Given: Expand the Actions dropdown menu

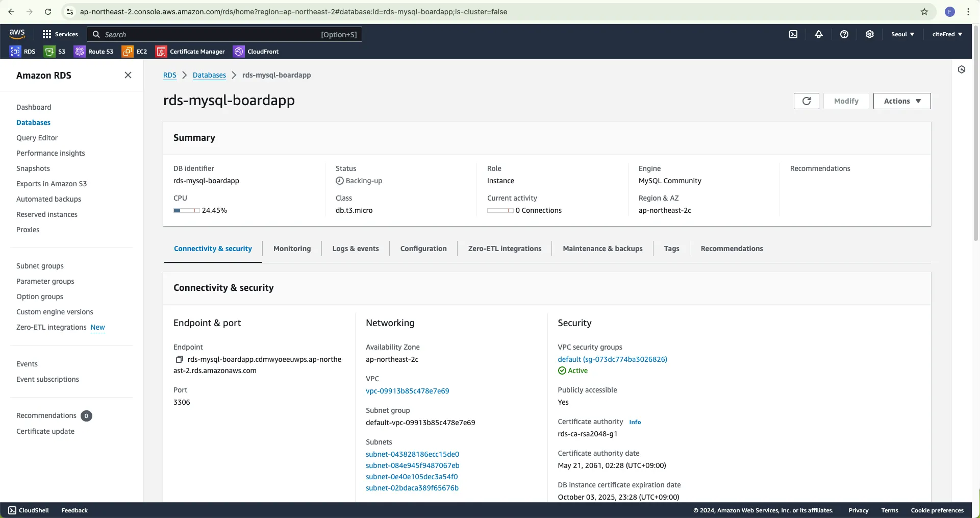Looking at the screenshot, I should (x=901, y=101).
